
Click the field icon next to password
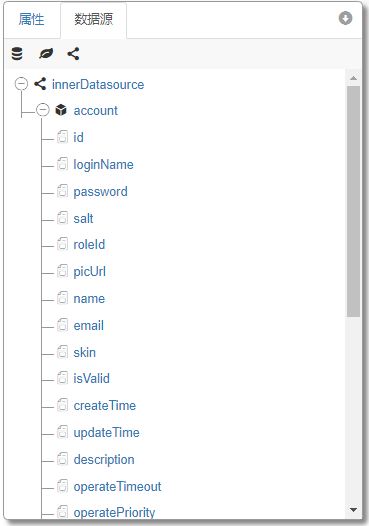(x=62, y=191)
